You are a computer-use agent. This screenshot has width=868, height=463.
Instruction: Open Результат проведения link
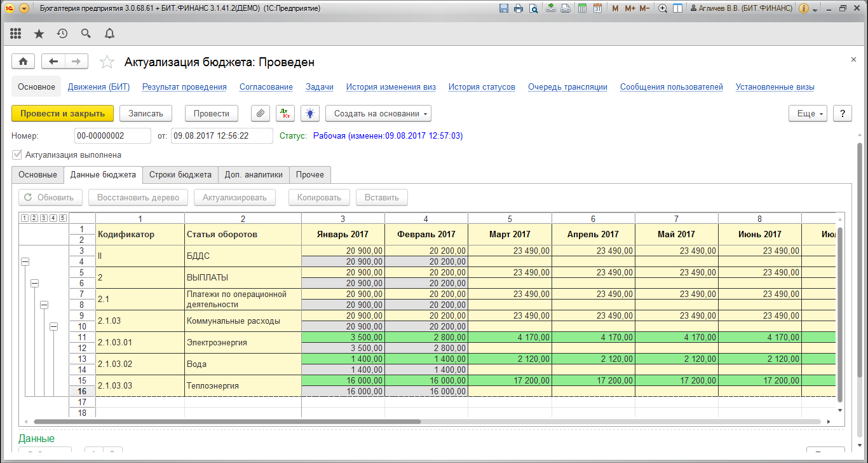tap(184, 87)
